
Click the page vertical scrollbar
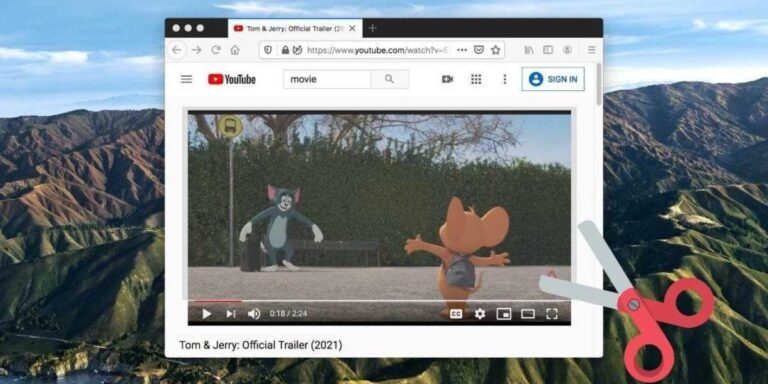(599, 83)
